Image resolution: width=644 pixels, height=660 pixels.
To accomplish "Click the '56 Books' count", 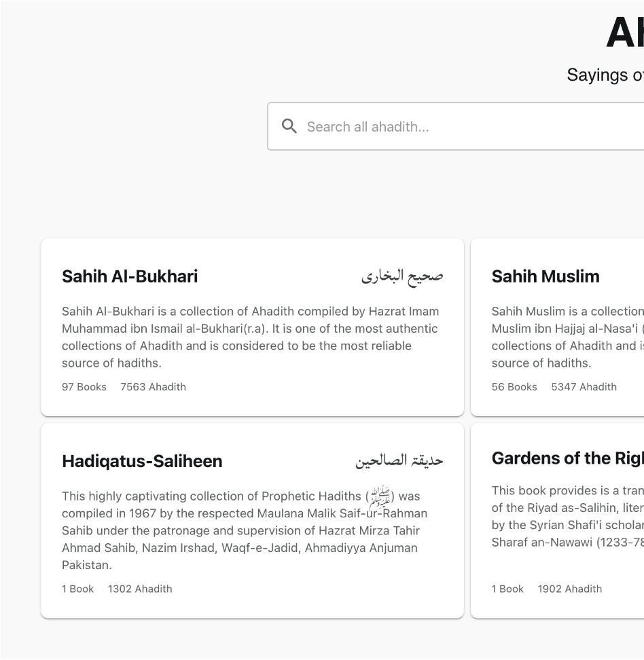I will pos(514,387).
